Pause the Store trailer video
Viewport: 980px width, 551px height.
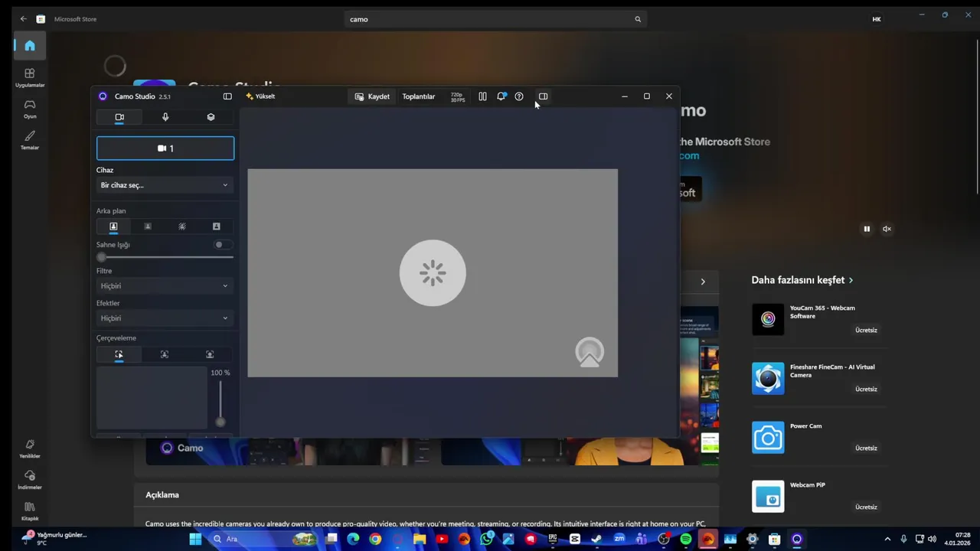tap(867, 229)
